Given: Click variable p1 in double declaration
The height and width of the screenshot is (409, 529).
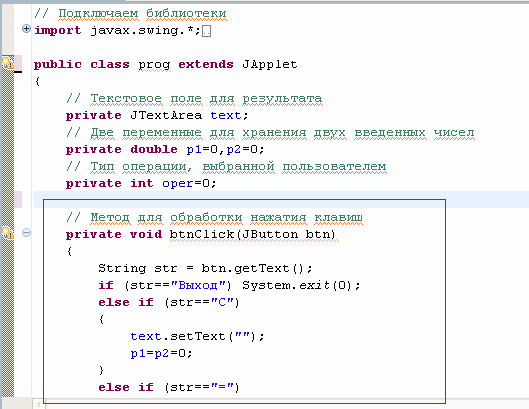Looking at the screenshot, I should tap(194, 149).
